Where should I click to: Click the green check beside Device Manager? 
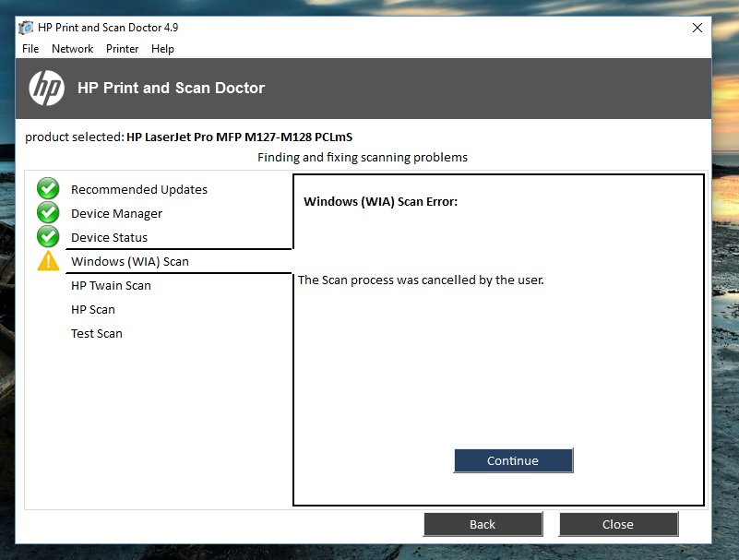click(x=48, y=212)
